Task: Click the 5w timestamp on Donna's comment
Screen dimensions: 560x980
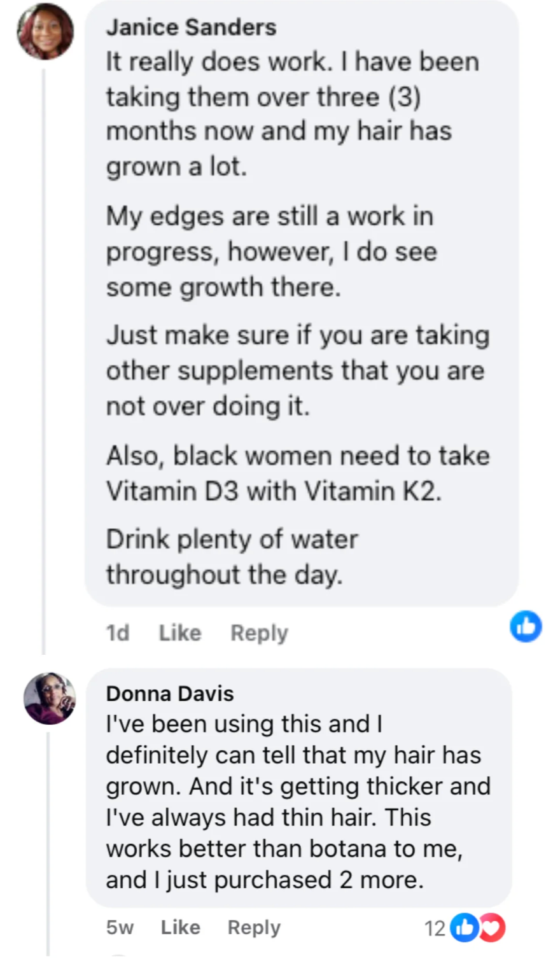Action: [120, 927]
